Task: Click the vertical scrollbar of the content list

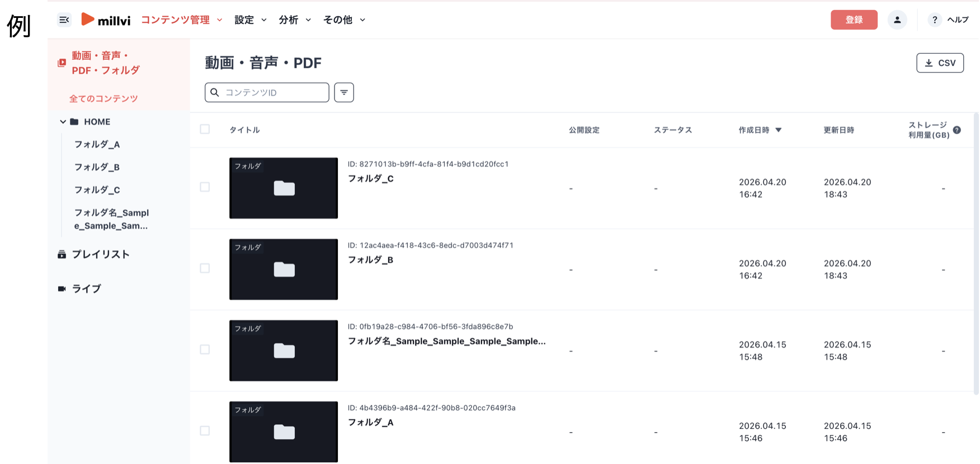Action: (x=976, y=254)
